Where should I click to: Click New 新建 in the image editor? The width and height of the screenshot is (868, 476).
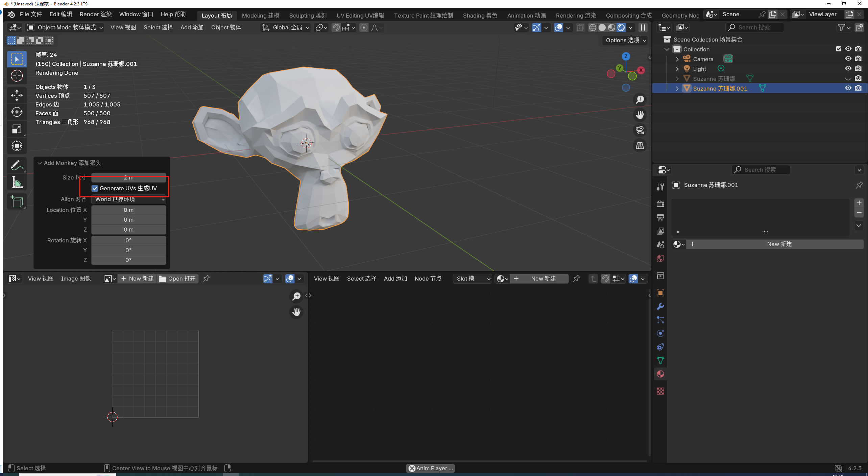137,279
